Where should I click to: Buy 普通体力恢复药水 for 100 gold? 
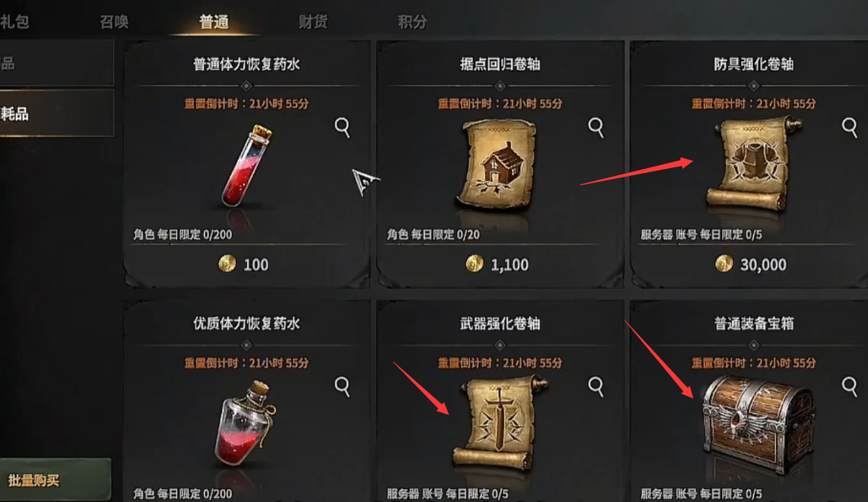244,264
